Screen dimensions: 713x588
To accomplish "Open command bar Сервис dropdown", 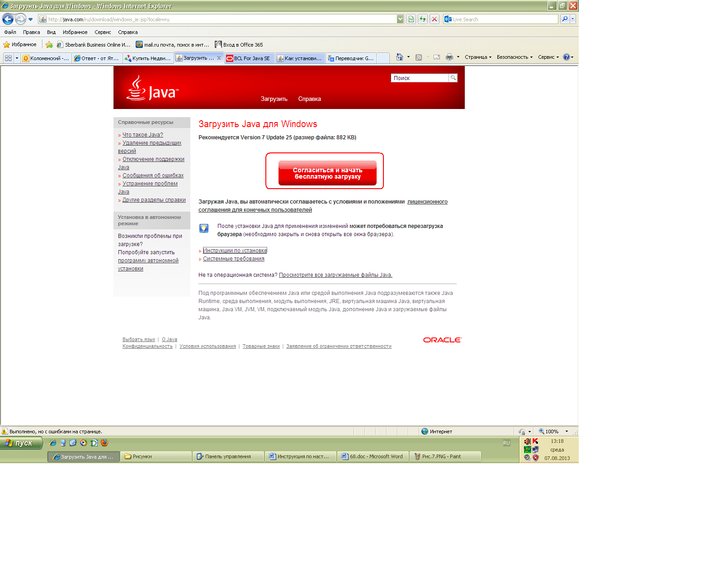I will click(548, 57).
